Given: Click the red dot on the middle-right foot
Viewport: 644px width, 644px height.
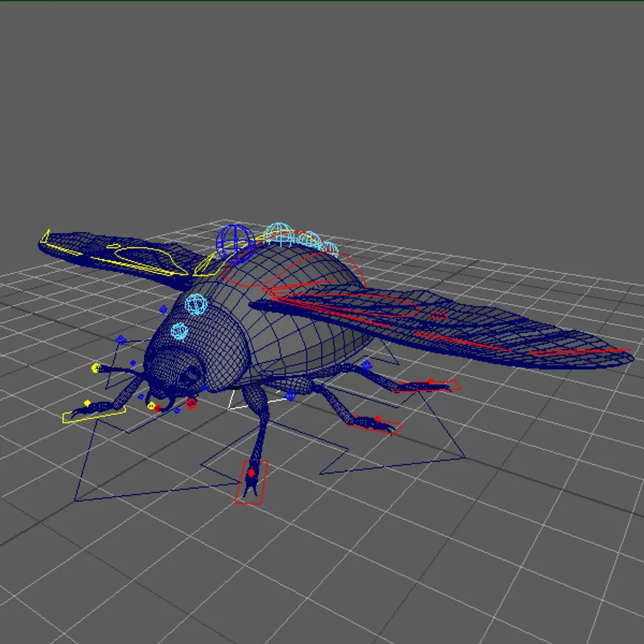Looking at the screenshot, I should [x=377, y=419].
